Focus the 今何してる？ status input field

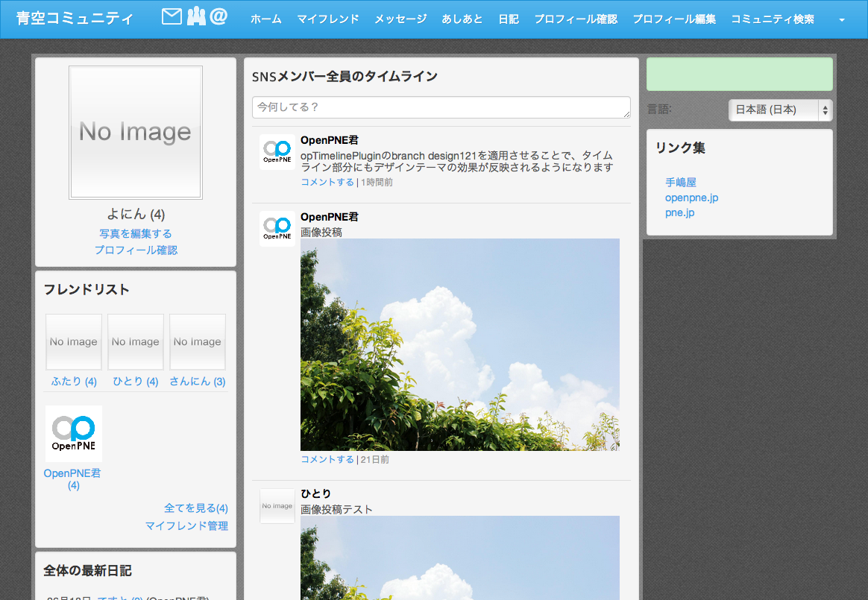click(x=441, y=107)
